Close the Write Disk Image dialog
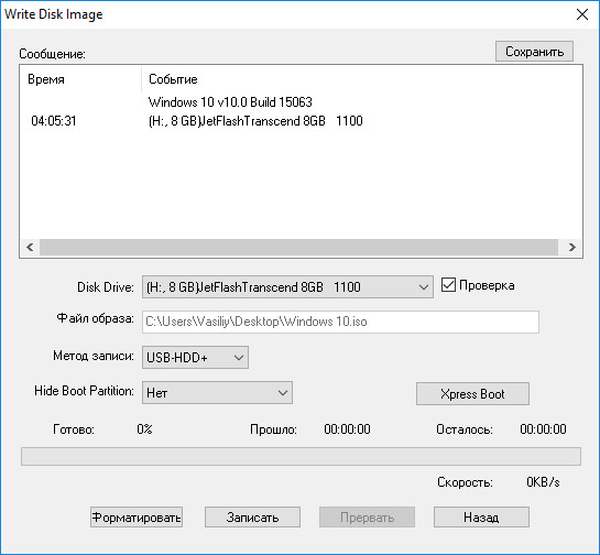Screen dimensions: 600x555 coord(581,14)
